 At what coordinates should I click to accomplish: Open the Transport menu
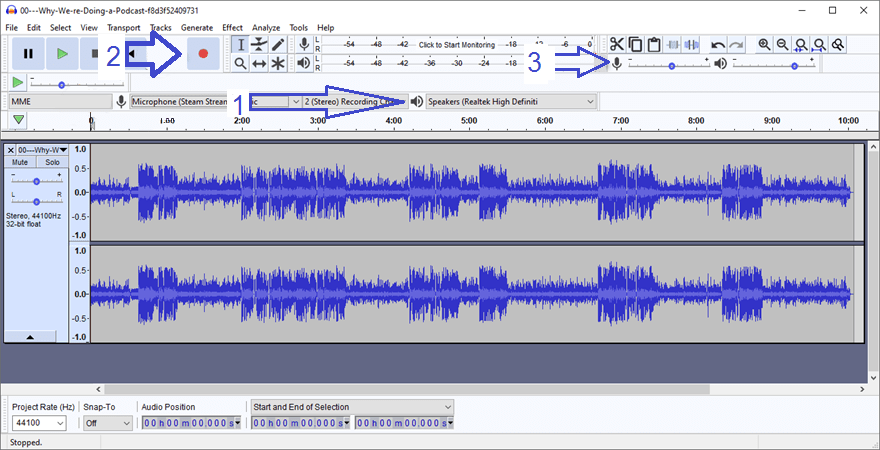[x=123, y=27]
